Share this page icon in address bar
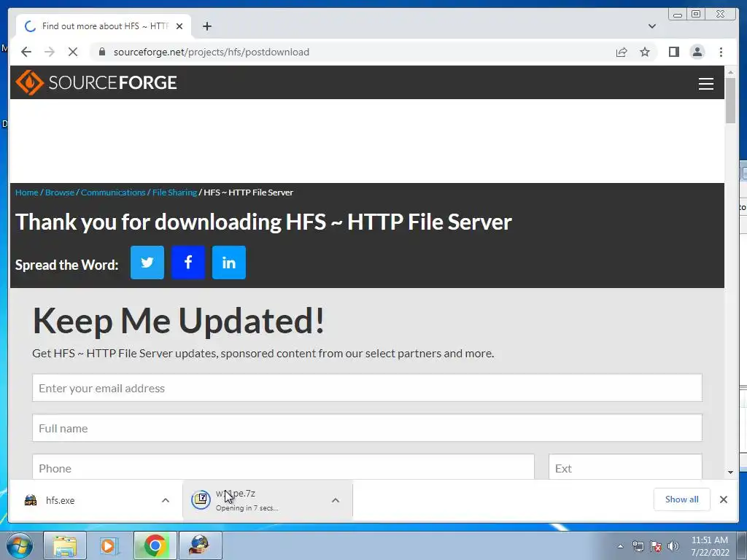747x560 pixels. pyautogui.click(x=622, y=52)
